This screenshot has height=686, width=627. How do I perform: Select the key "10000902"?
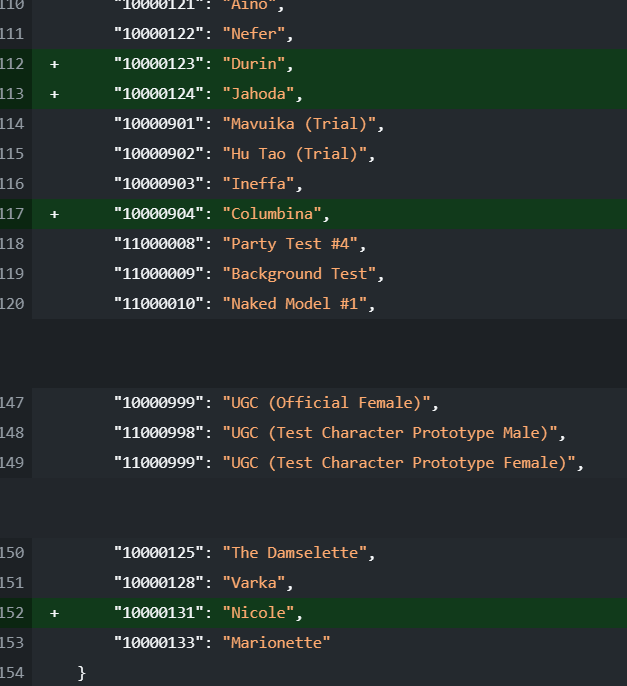[158, 154]
